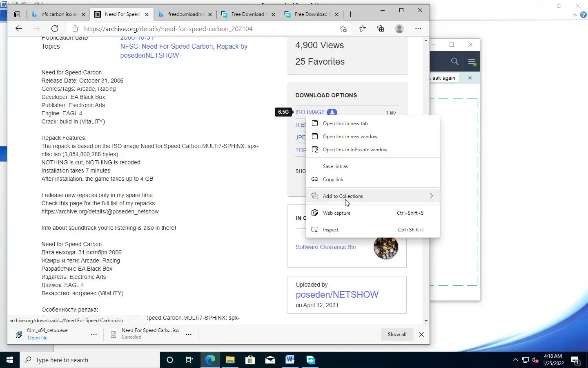Viewport: 588px width, 368px height.
Task: Choose Open link in new window
Action: pos(373,137)
